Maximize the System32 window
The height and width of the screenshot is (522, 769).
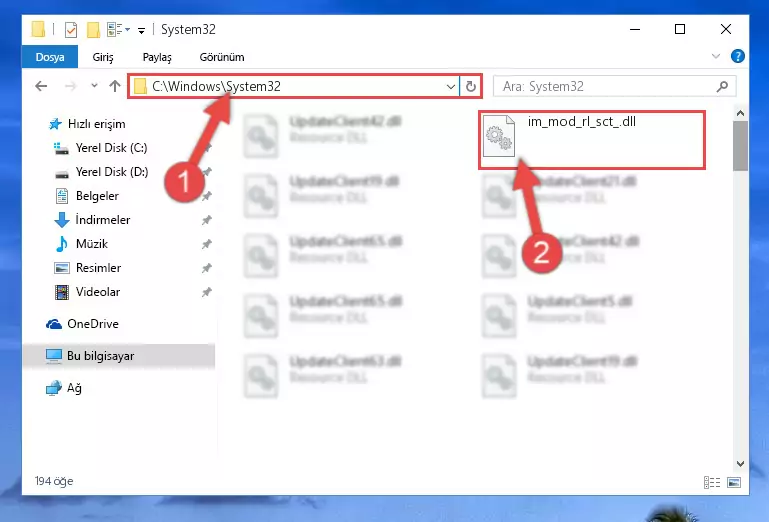(680, 29)
